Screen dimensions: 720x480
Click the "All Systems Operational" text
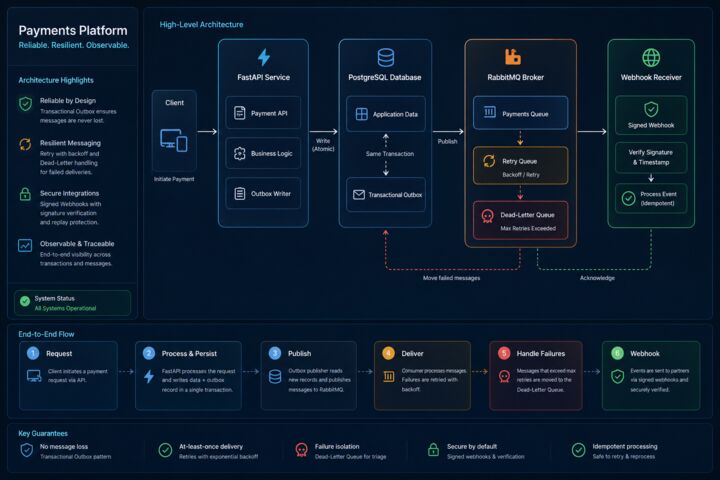click(x=65, y=308)
